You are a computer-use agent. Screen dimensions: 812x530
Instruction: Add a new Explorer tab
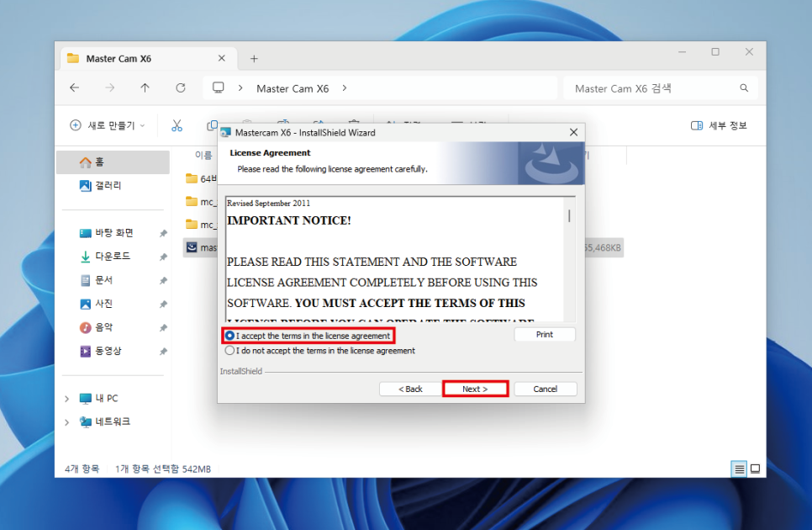click(254, 59)
